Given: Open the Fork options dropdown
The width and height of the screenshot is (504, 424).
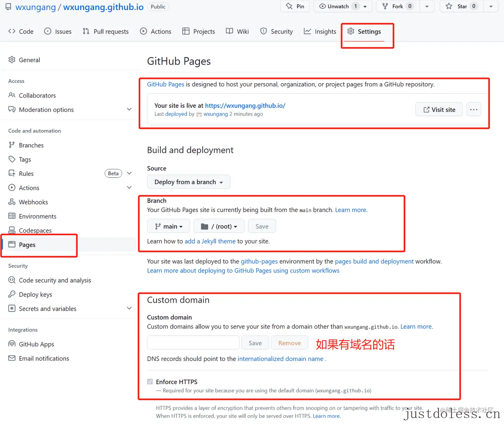Looking at the screenshot, I should coord(427,6).
